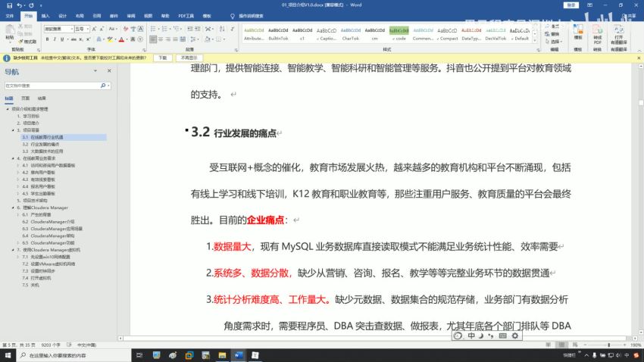The image size is (644, 362).
Task: Open the PDF工具 ribbon tab
Action: [x=186, y=16]
